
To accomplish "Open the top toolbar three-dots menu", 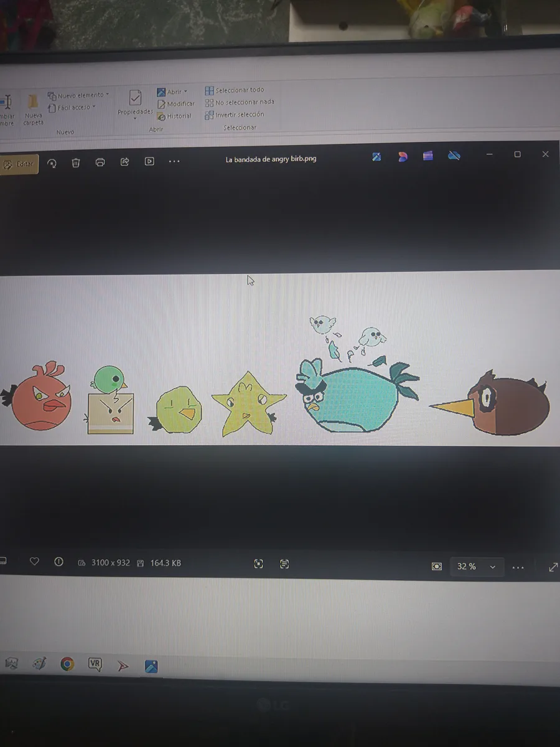I will click(x=174, y=161).
